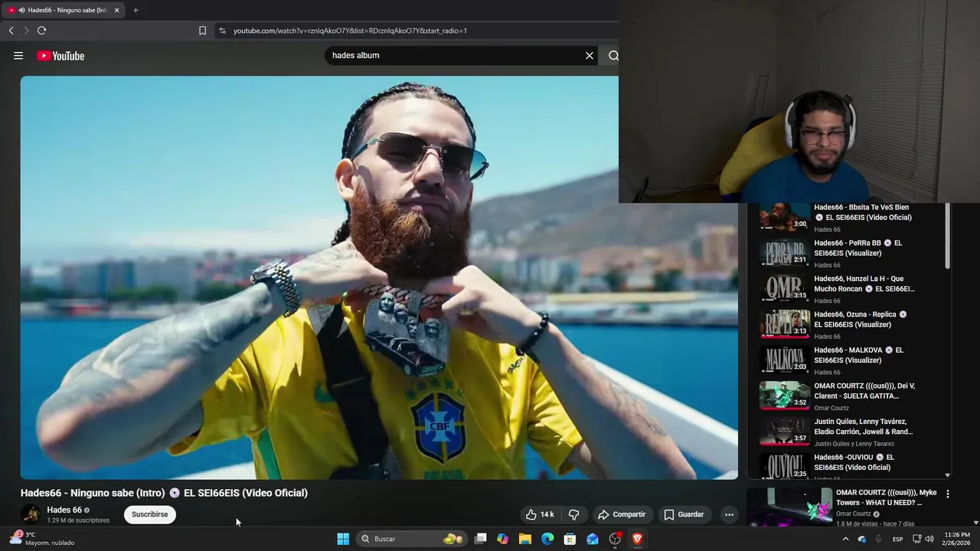
Task: Run search with the magnifier button
Action: click(x=613, y=56)
